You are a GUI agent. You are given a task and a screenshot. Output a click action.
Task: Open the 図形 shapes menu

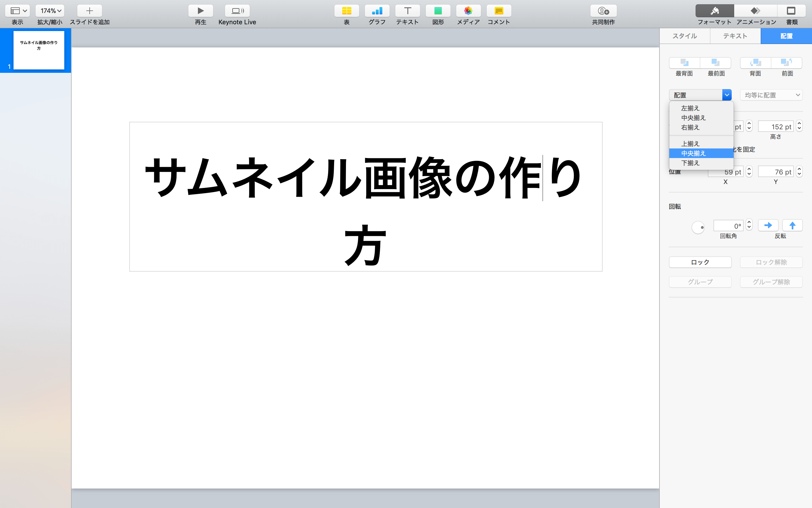pos(438,11)
